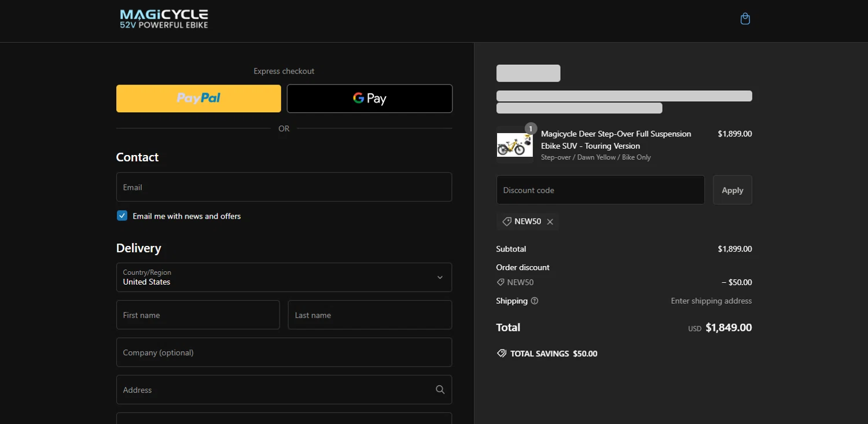Click the Contact heading
Screen dimensions: 868x424
click(x=137, y=157)
